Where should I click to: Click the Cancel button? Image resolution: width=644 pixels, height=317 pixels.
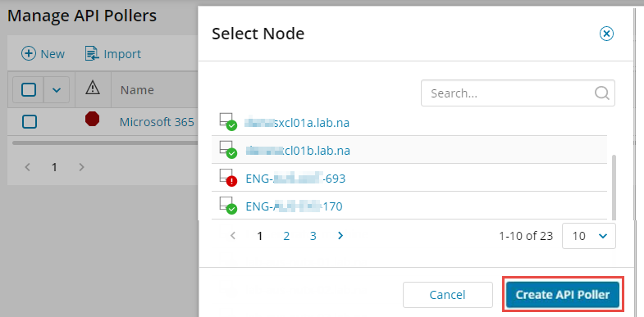click(x=448, y=294)
